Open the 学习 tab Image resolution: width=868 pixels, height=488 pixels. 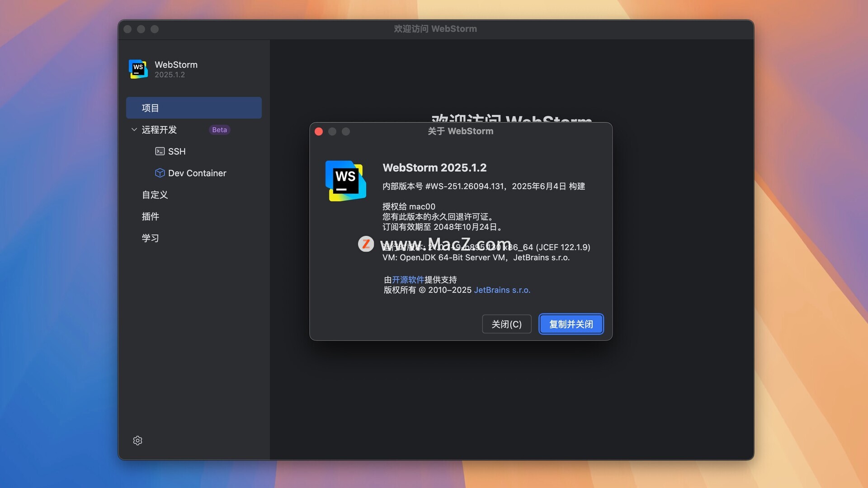click(151, 238)
